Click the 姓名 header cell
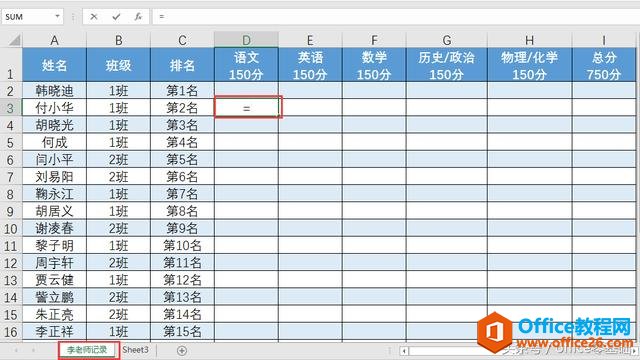The image size is (640, 360). pyautogui.click(x=54, y=65)
